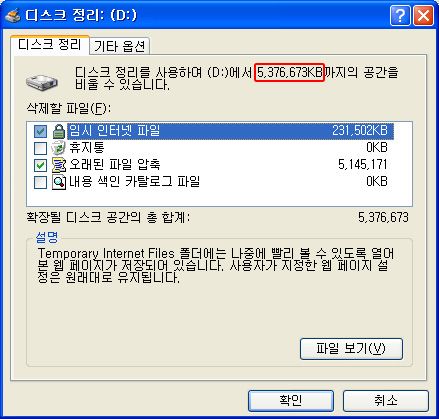Click the compressed files icon for 오래된 파일 압축
The width and height of the screenshot is (439, 419).
coord(59,165)
